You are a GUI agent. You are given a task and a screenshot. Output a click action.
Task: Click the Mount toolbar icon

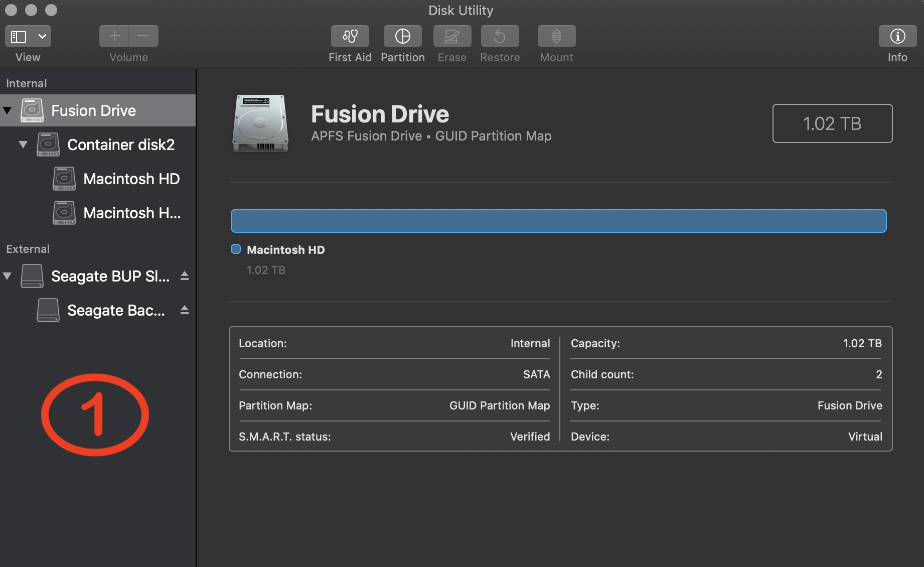556,36
